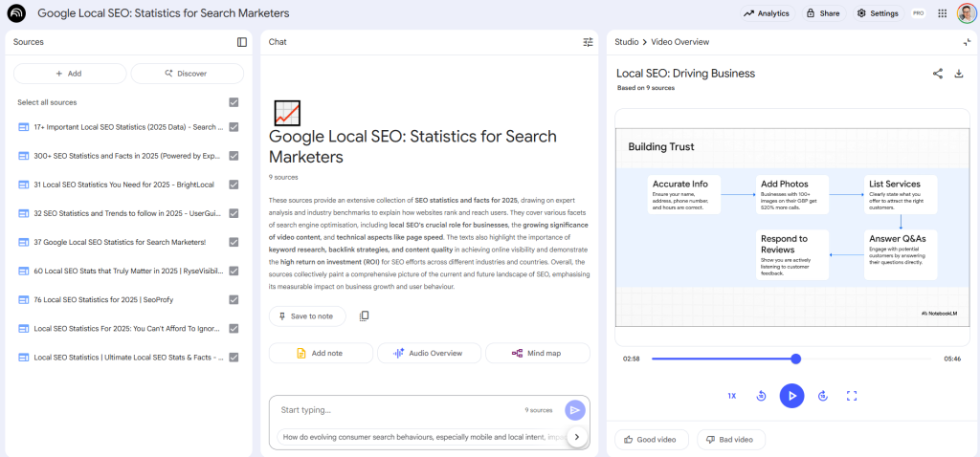Click the Building Trust video frame
980x457 pixels.
pos(791,228)
